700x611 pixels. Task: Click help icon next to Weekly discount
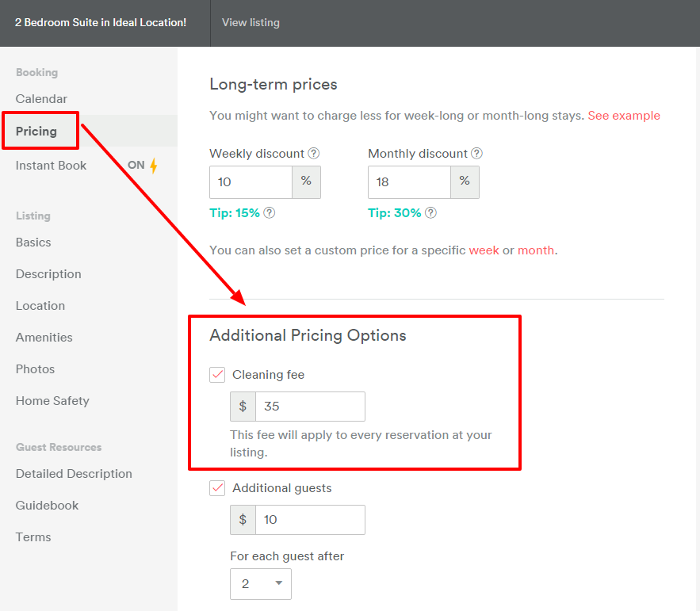coord(314,154)
